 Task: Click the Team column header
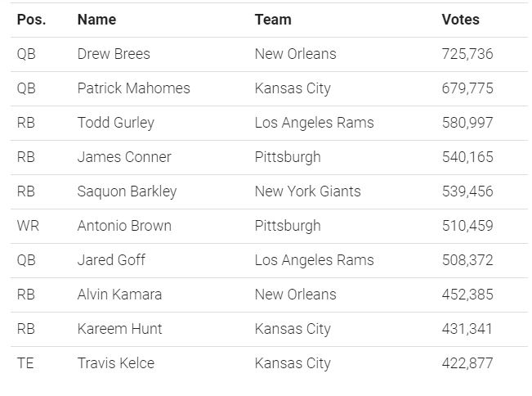(x=273, y=20)
